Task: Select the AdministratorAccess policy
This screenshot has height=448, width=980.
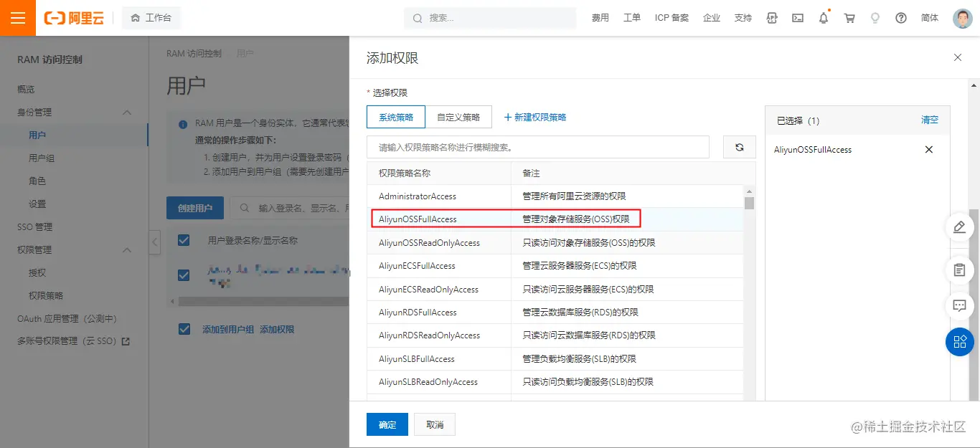Action: tap(555, 196)
